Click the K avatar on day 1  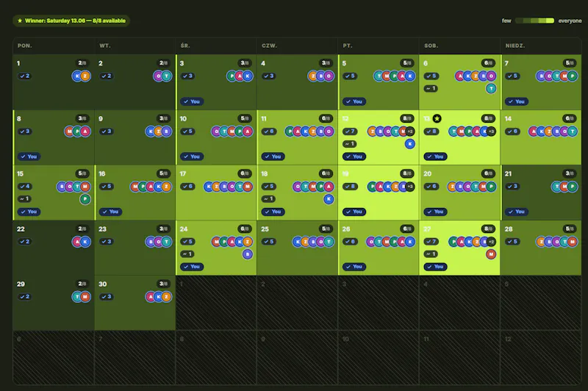[77, 76]
